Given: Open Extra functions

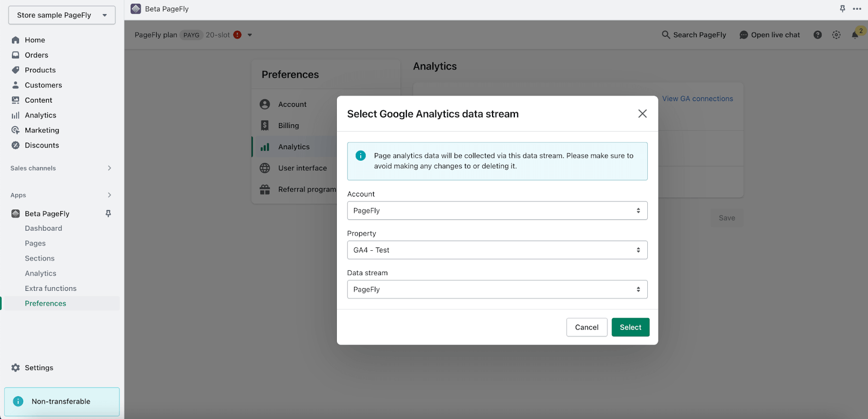Looking at the screenshot, I should point(50,289).
